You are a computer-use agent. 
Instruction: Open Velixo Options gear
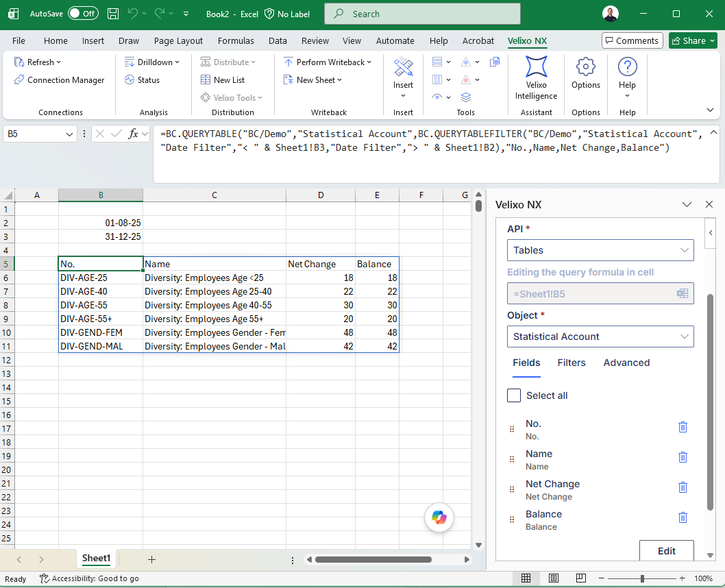pos(586,73)
